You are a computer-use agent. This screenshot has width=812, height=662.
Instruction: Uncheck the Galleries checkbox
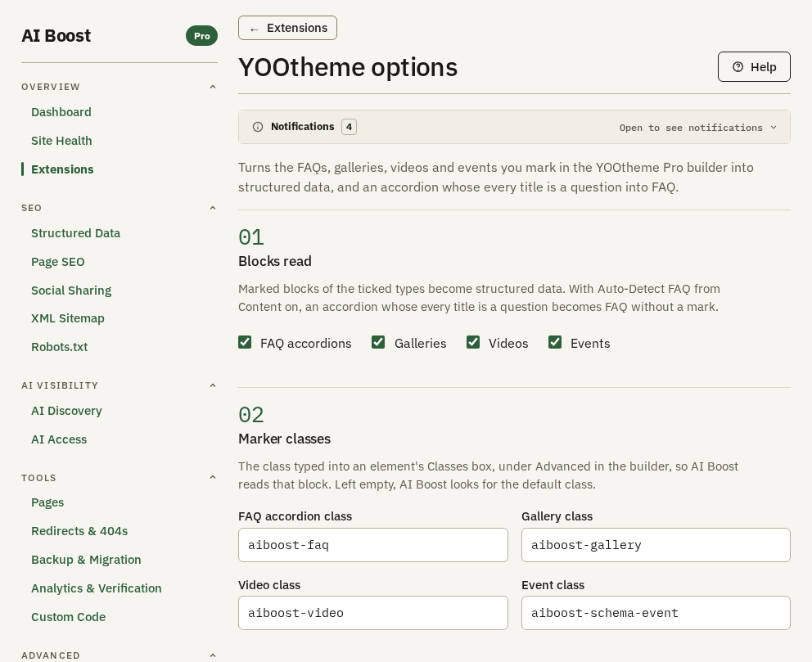tap(378, 342)
